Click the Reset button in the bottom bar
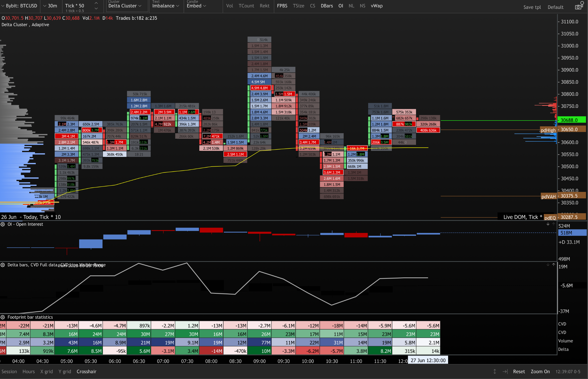Viewport: 588px width, 379px height. 519,371
